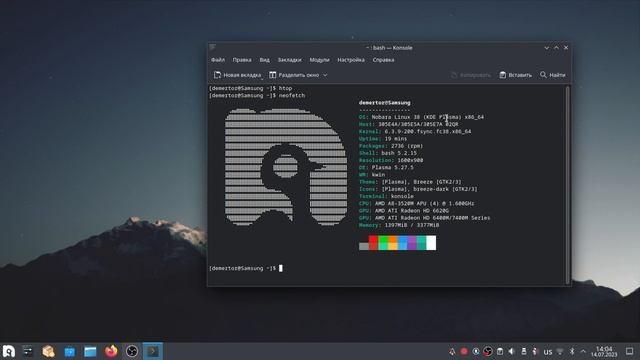This screenshot has height=360, width=640.
Task: Click the 'demertoz@Samsung' neofetch header text
Action: (x=384, y=103)
